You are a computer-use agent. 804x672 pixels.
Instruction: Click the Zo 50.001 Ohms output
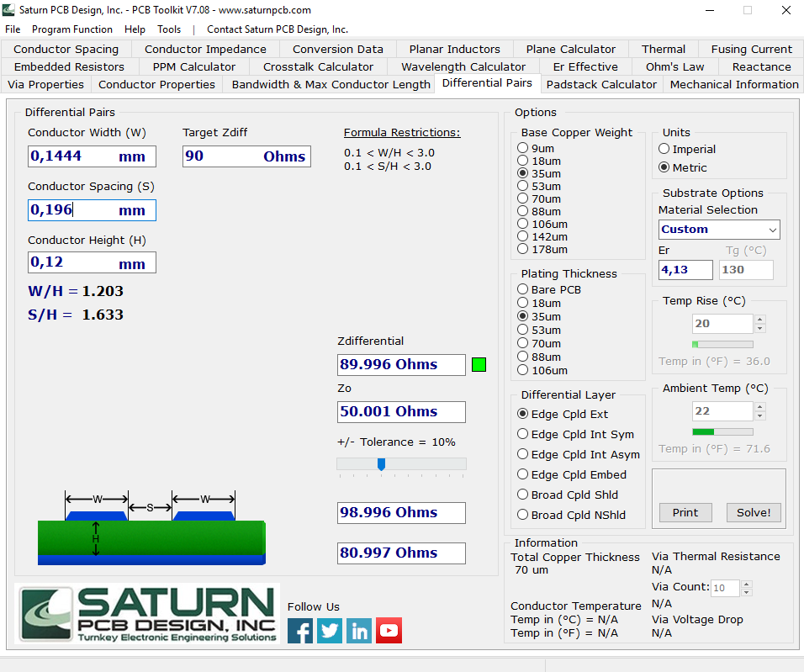(x=401, y=412)
